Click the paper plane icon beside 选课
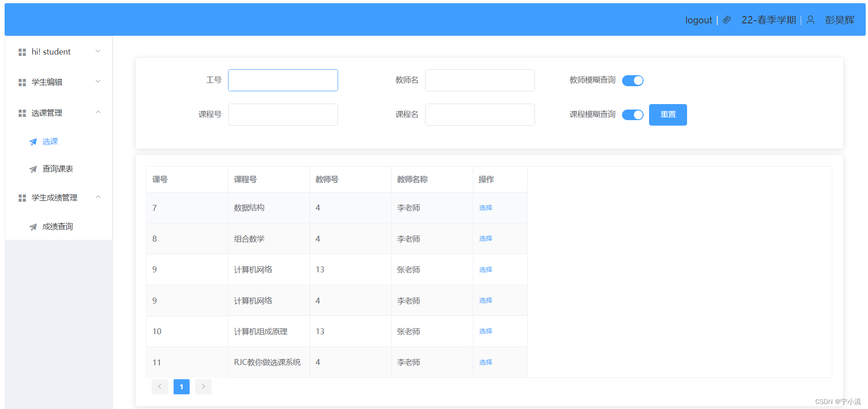Image resolution: width=868 pixels, height=409 pixels. click(33, 142)
